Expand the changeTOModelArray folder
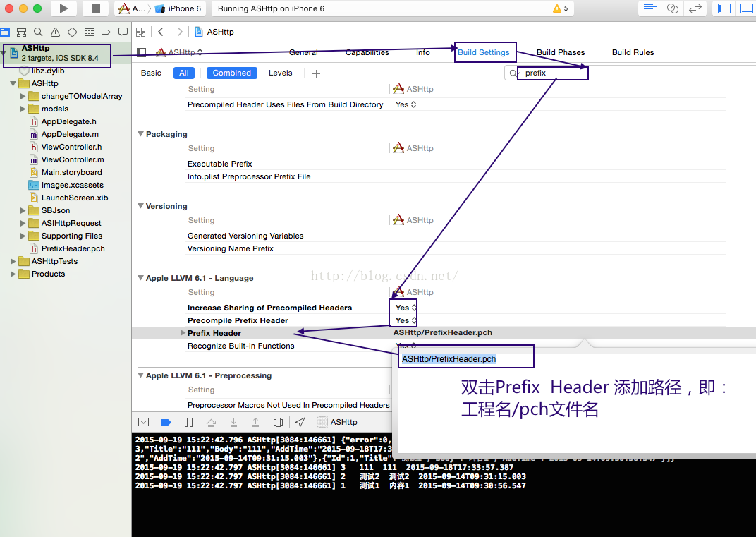 (x=23, y=96)
